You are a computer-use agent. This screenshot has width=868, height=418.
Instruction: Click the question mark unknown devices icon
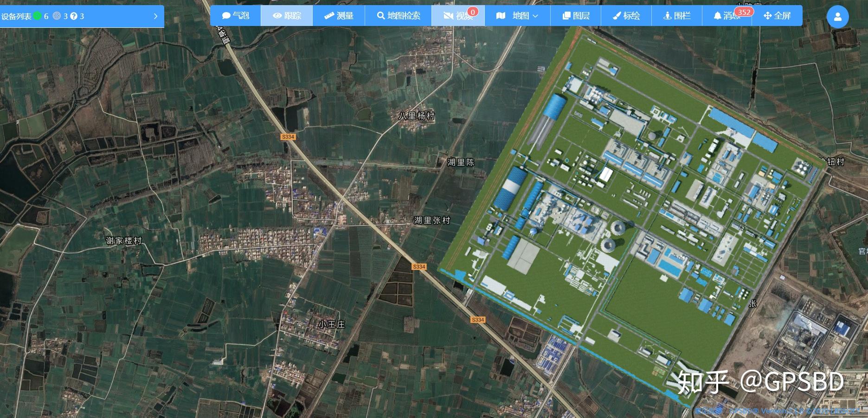pyautogui.click(x=74, y=16)
